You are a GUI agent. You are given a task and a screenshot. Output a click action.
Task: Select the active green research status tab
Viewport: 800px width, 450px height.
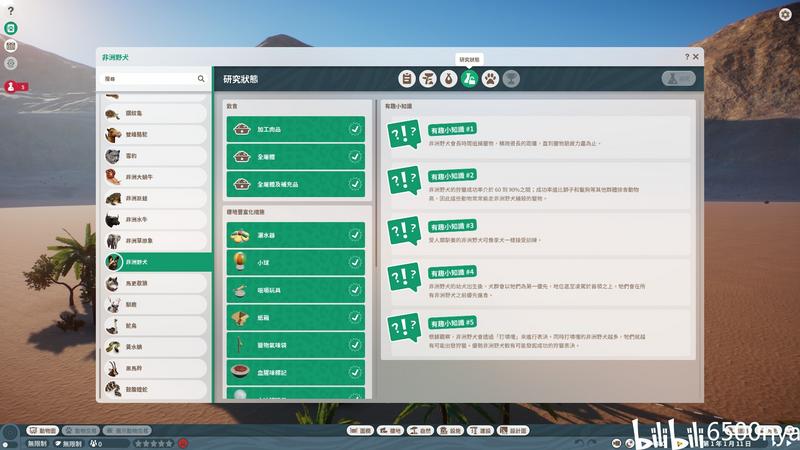tap(469, 79)
